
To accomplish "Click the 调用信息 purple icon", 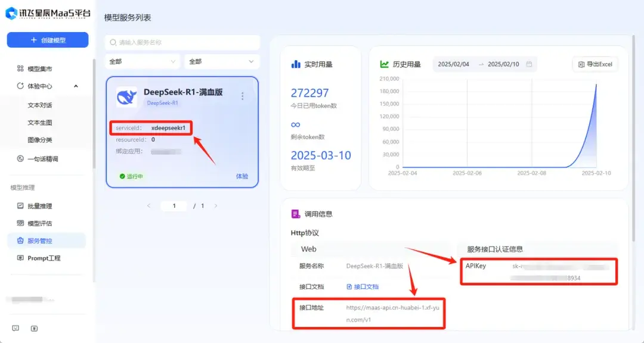I will pos(295,214).
